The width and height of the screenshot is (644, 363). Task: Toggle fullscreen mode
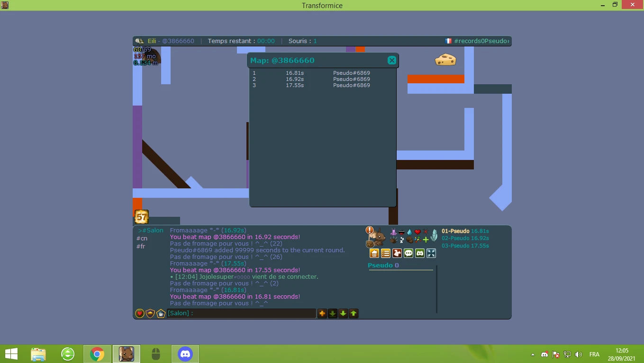(x=431, y=253)
